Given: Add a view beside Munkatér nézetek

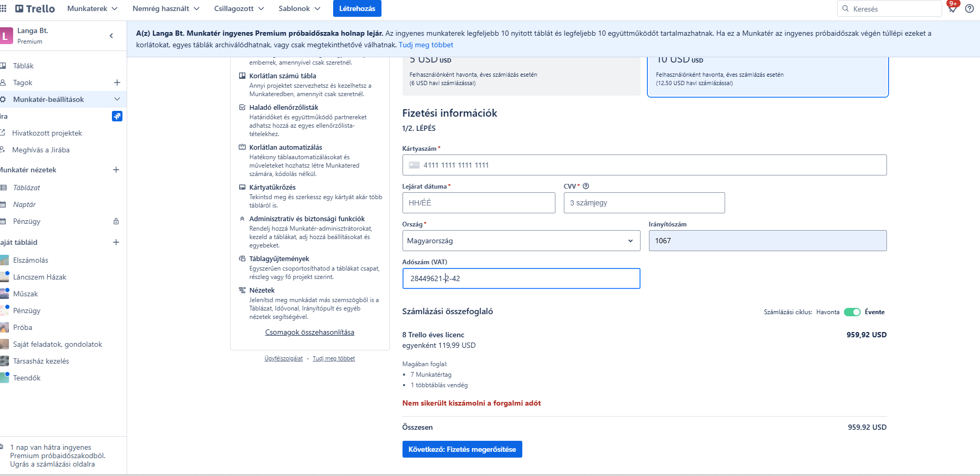Looking at the screenshot, I should [x=116, y=170].
